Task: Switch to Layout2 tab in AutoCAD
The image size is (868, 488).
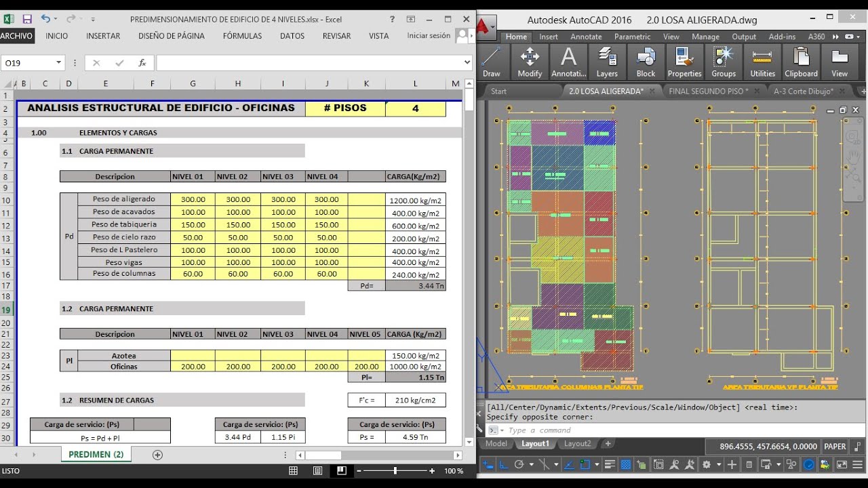Action: coord(578,444)
